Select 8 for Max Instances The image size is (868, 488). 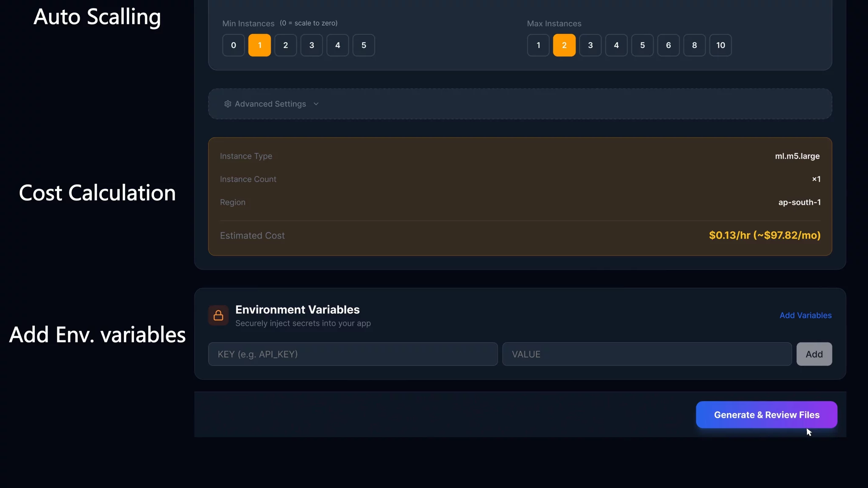pyautogui.click(x=694, y=45)
